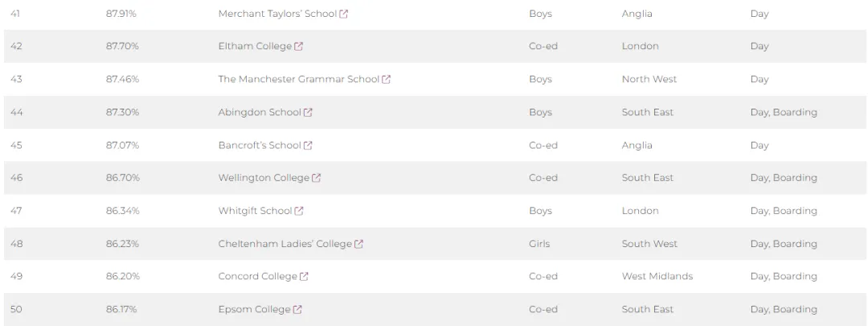The width and height of the screenshot is (868, 326).
Task: Open external link icon next to Epsom College
Action: 297,309
